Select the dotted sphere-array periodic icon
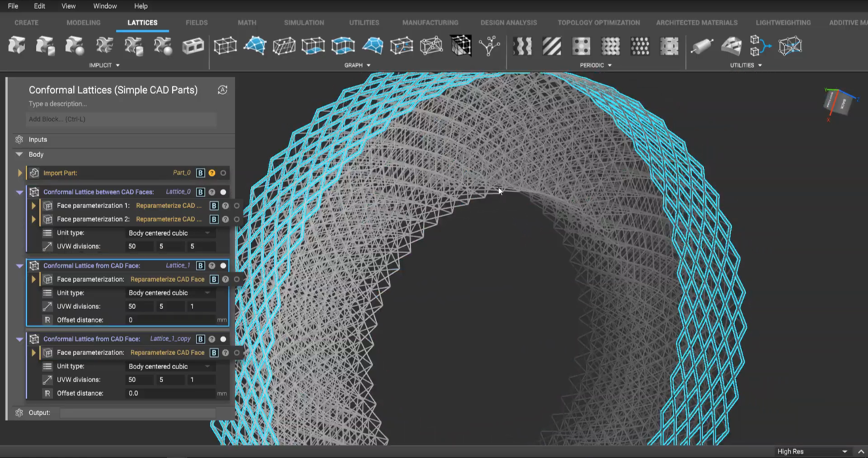Image resolution: width=868 pixels, height=458 pixels. point(640,46)
